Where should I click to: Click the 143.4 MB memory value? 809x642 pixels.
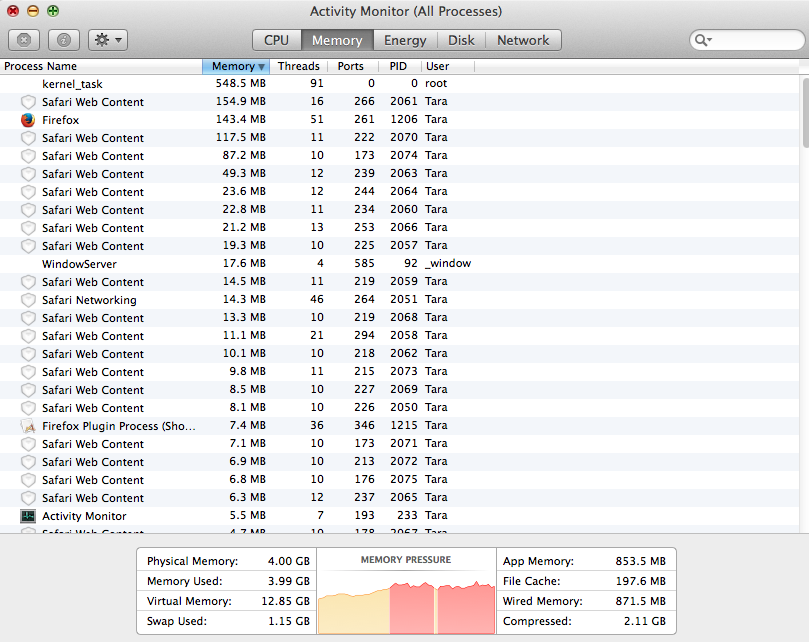coord(240,119)
